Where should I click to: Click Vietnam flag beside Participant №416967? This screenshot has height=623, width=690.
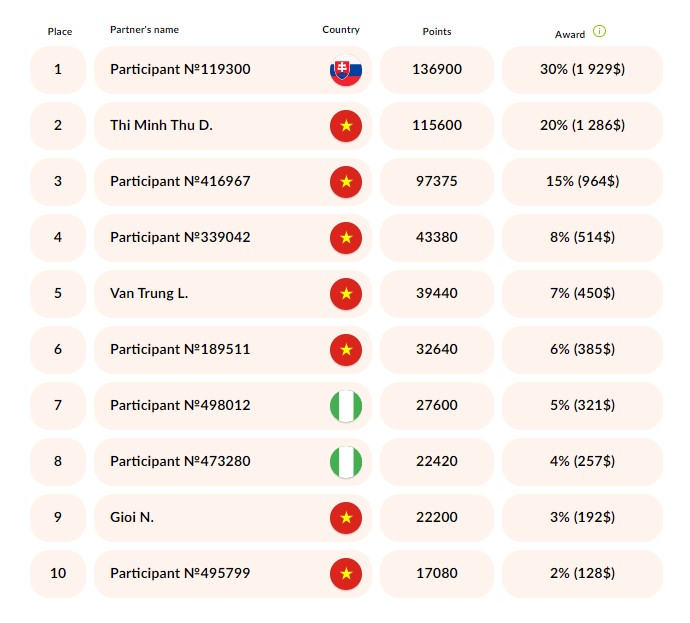346,182
